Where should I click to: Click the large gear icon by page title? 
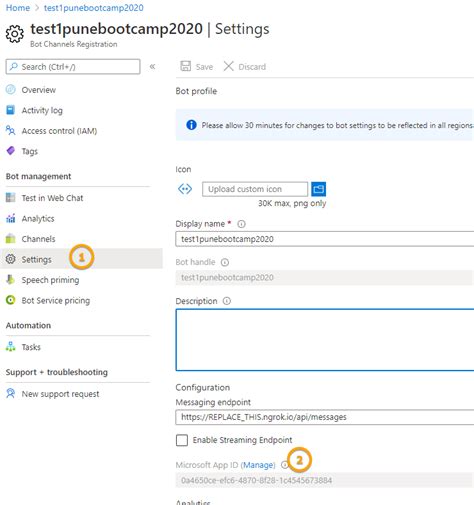tap(15, 34)
